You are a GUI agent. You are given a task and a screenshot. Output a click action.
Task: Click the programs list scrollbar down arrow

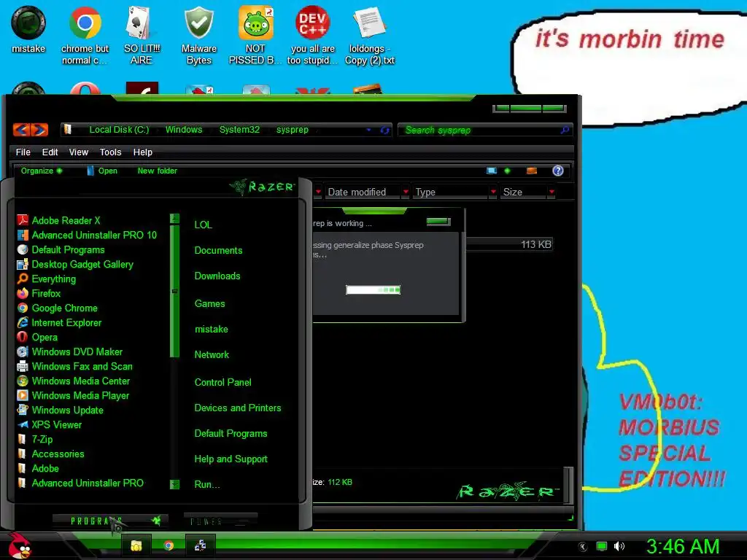click(174, 484)
